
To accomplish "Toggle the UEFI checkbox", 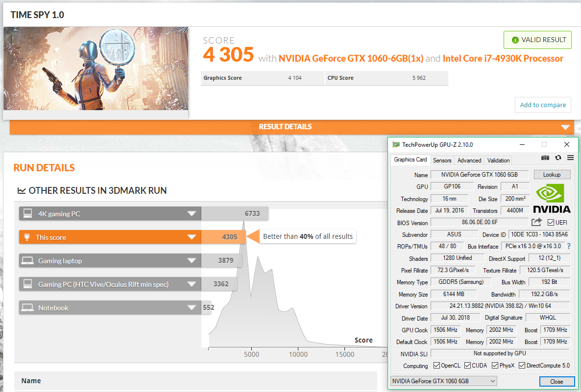I will pos(551,223).
